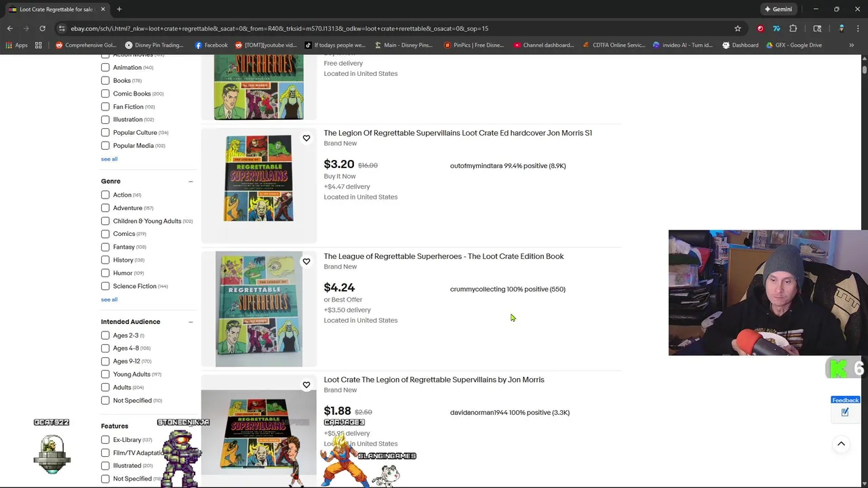Click the or Best Offer text
Image resolution: width=868 pixels, height=488 pixels.
(x=343, y=300)
